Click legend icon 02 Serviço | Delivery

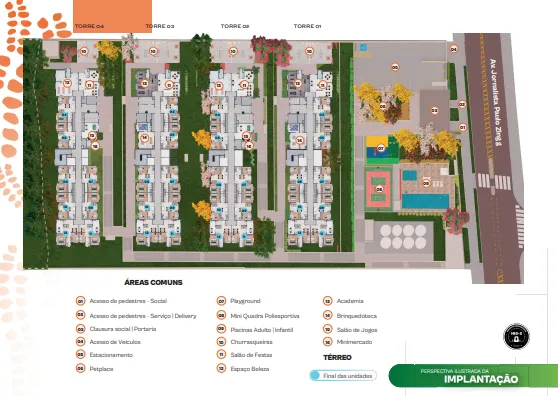click(81, 315)
